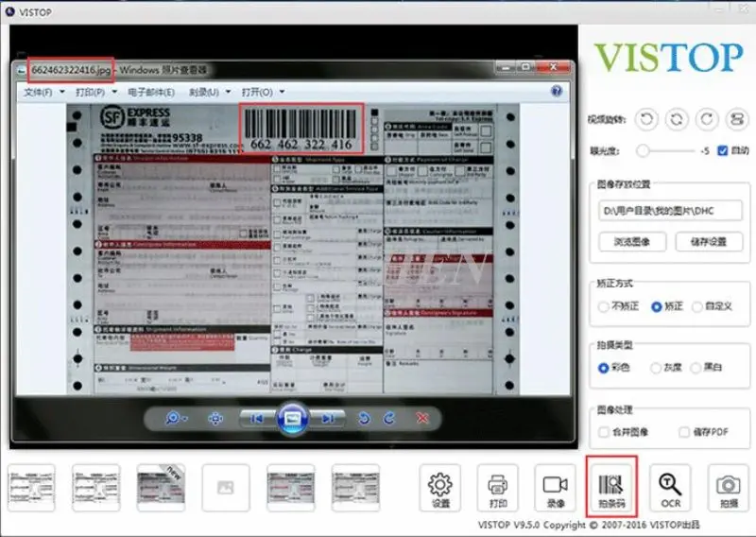Click the 浏览图像 button

tap(632, 241)
